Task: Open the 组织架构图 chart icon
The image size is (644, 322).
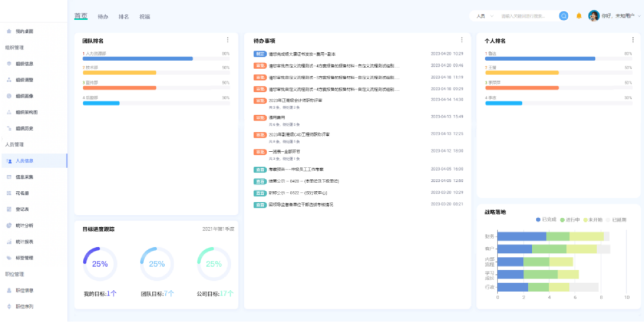Action: click(9, 112)
